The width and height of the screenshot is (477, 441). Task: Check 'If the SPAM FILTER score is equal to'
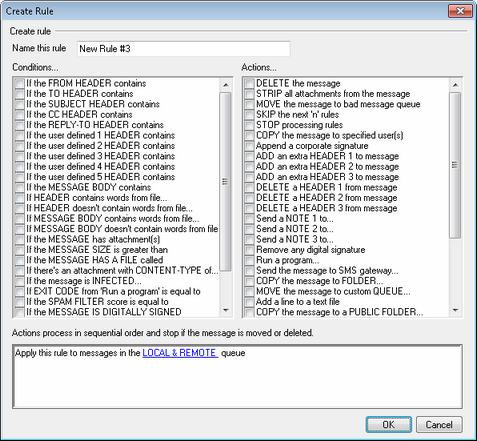(20, 302)
